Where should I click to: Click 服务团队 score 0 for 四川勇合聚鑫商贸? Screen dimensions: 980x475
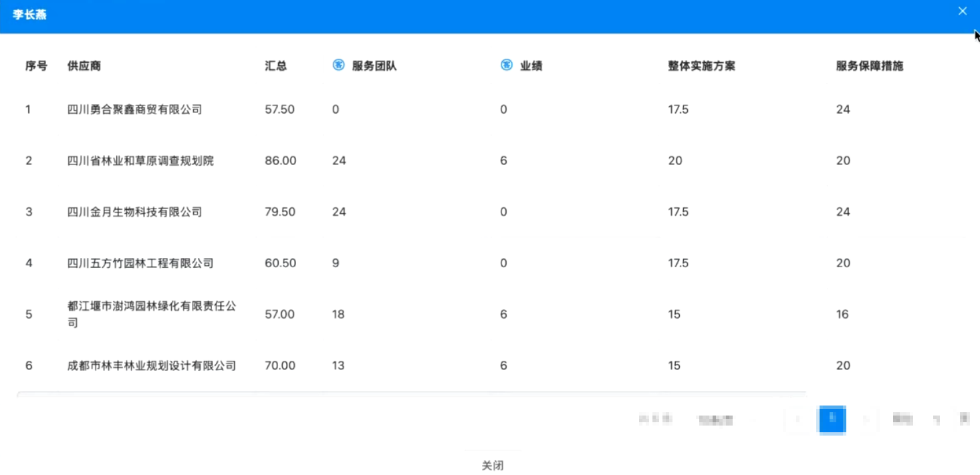pos(336,110)
